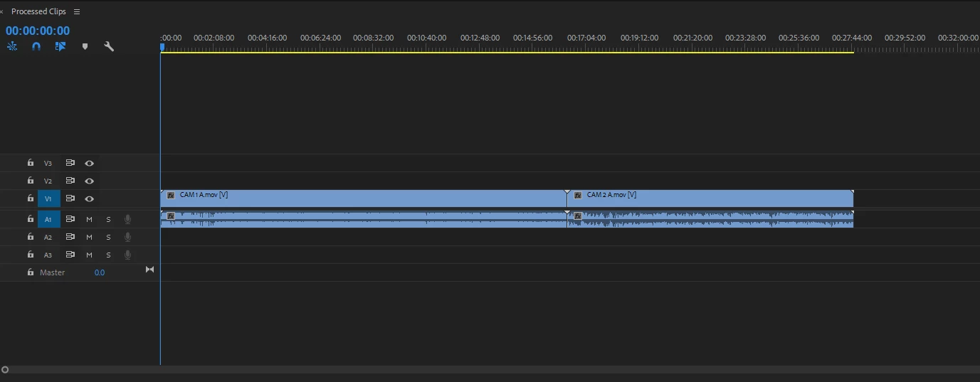Toggle sync lock on A3 track
This screenshot has width=980, height=382.
[70, 255]
